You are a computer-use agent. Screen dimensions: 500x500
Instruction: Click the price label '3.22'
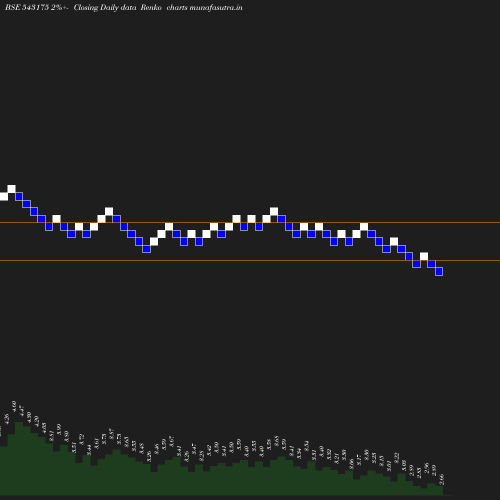click(x=397, y=458)
